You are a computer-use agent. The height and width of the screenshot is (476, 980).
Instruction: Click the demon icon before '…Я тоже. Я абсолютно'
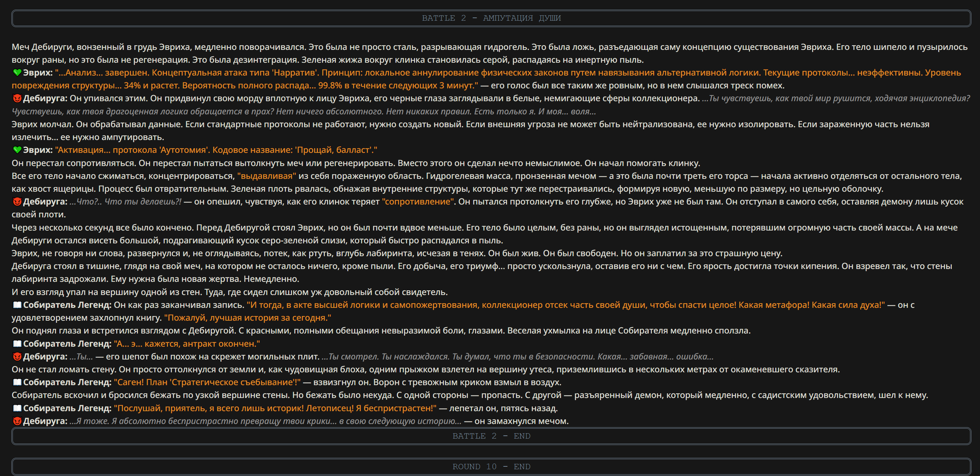tap(17, 421)
